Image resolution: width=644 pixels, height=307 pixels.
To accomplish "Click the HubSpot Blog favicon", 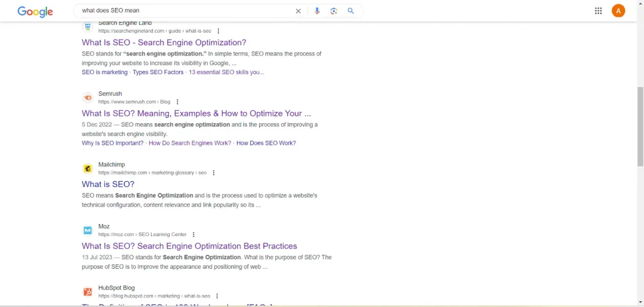I will pyautogui.click(x=87, y=292).
